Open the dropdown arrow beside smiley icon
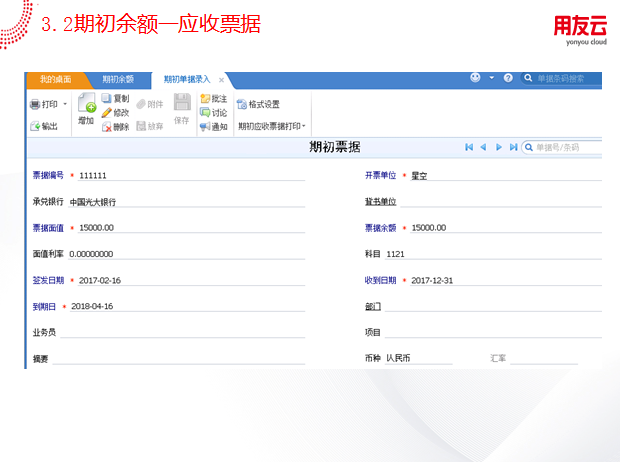Viewport: 620px width, 462px height. coord(492,78)
